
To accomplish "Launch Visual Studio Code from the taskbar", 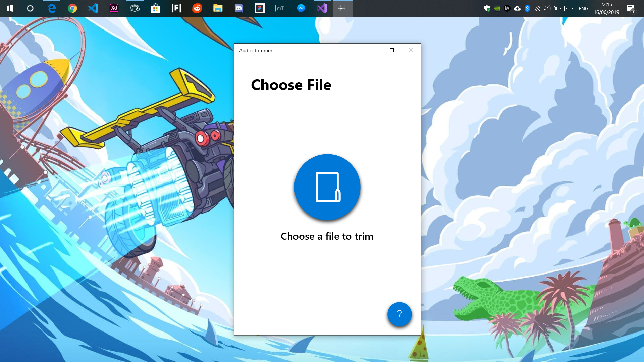I will pos(93,8).
